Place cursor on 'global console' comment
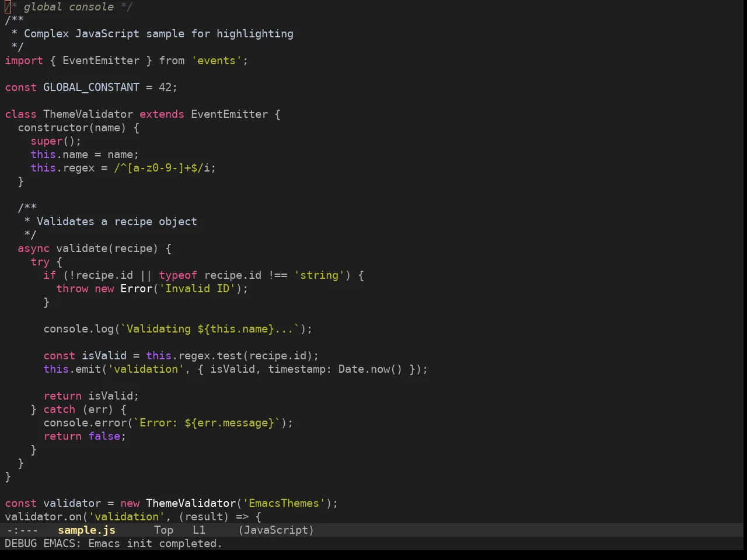 point(69,7)
